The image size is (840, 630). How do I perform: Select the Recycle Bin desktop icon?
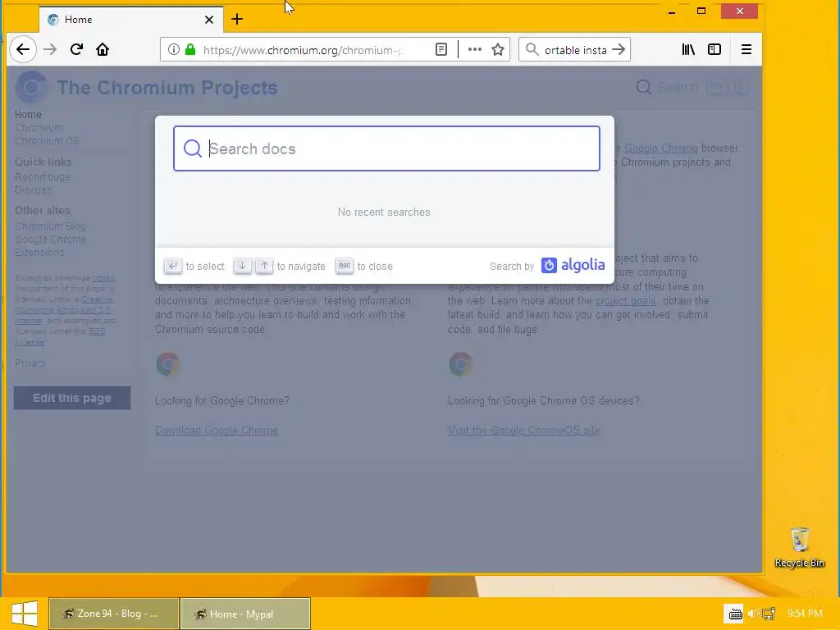tap(799, 547)
